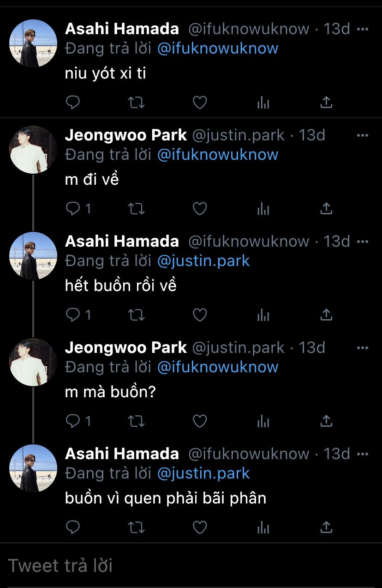Screen dimensions: 382x588
Task: Open replies on "hết buồn rồi về" tweet
Action: [78, 315]
